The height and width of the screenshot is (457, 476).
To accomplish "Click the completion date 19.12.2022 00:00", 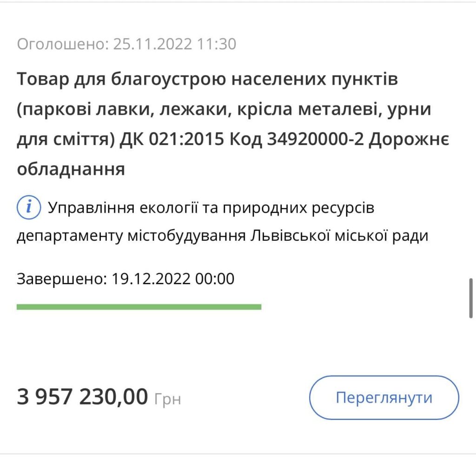I will pos(173,279).
